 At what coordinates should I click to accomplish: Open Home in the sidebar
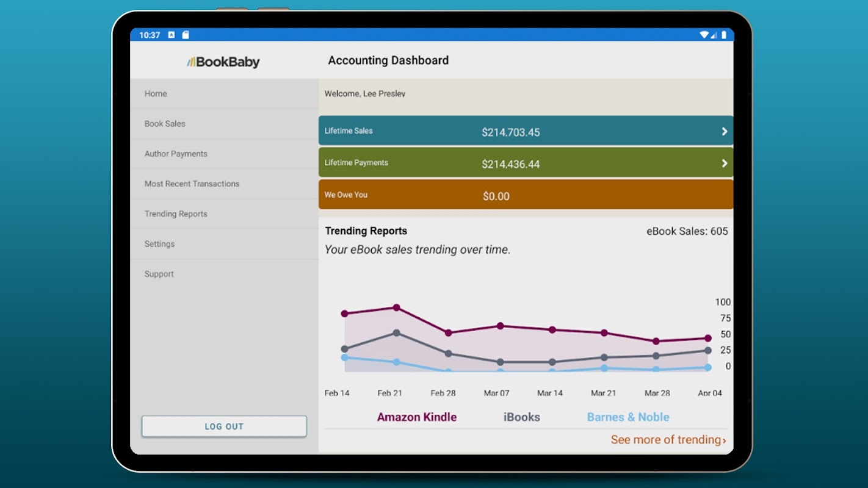coord(224,93)
